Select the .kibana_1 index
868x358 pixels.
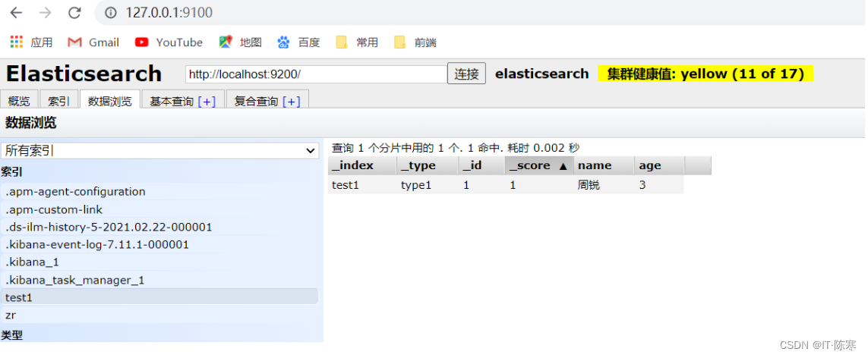(x=160, y=262)
